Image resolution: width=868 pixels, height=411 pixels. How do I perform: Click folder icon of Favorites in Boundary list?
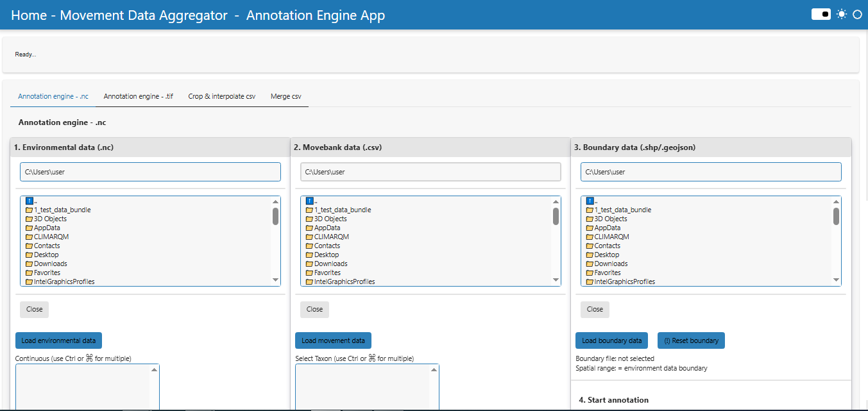590,273
